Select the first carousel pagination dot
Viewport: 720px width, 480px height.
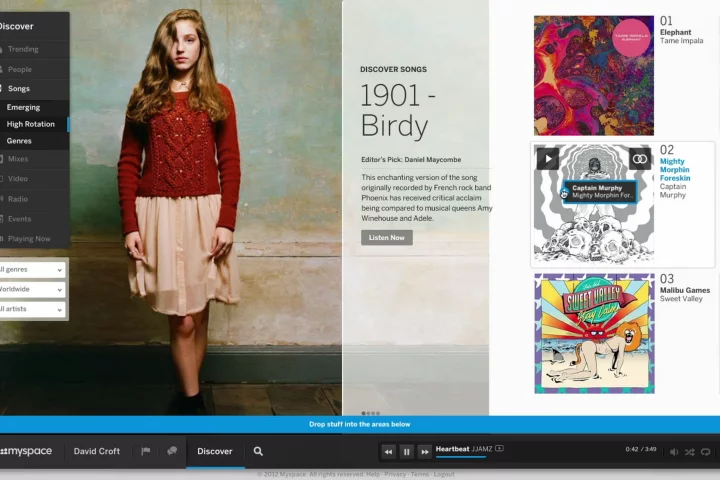[364, 413]
